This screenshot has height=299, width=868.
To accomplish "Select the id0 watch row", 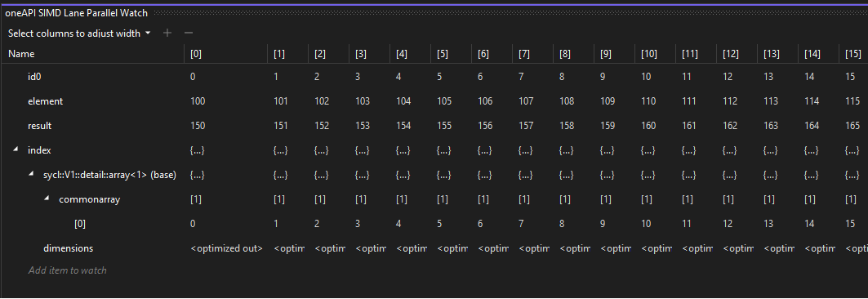I will pos(434,77).
